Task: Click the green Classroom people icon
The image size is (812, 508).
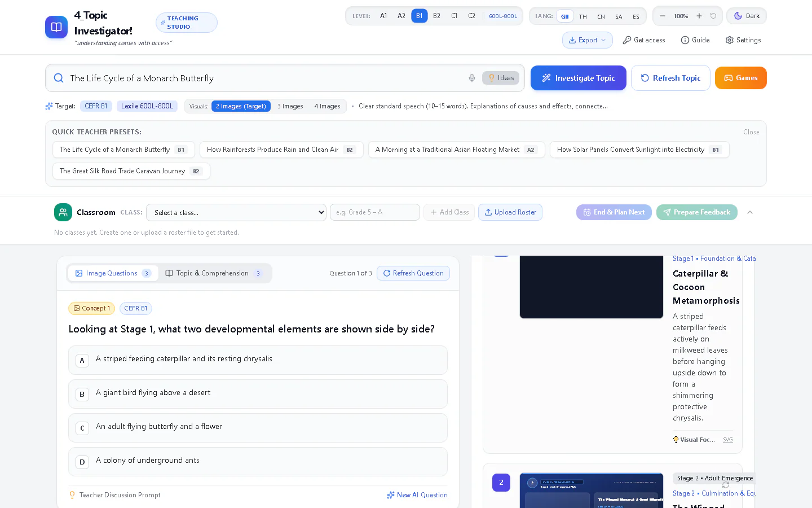Action: point(63,212)
